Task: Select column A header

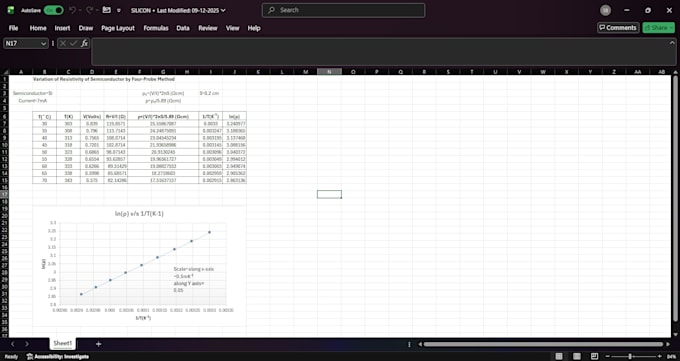Action: 20,72
